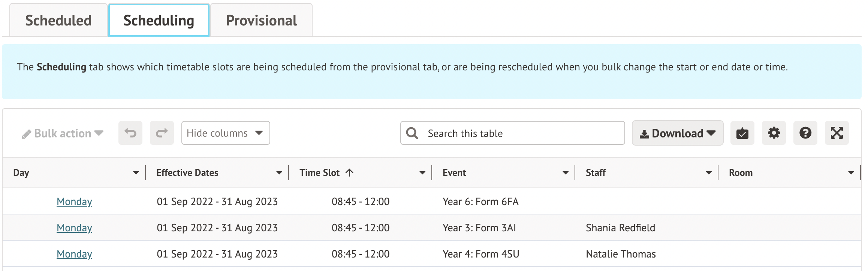Focus the Search this table field
This screenshot has width=868, height=271.
pos(521,133)
